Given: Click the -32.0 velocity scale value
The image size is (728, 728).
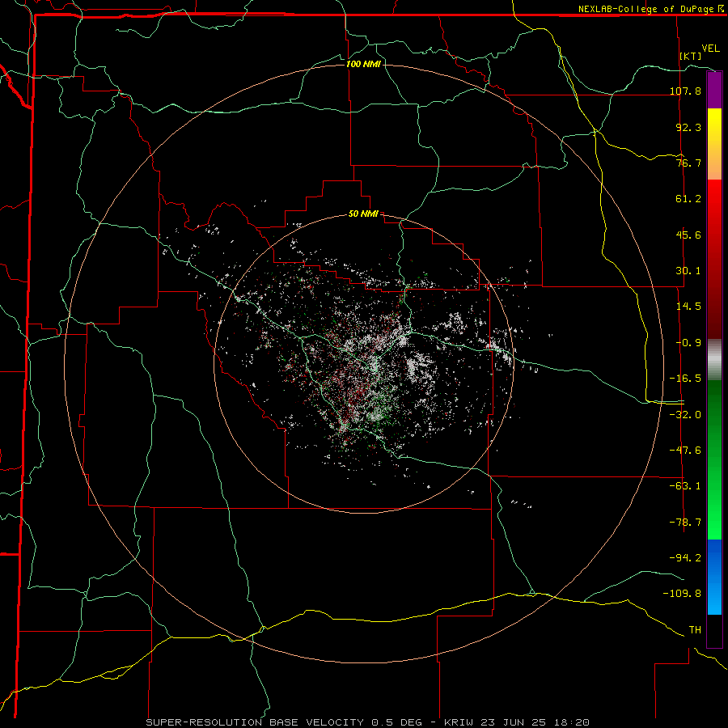Looking at the screenshot, I should tap(685, 415).
